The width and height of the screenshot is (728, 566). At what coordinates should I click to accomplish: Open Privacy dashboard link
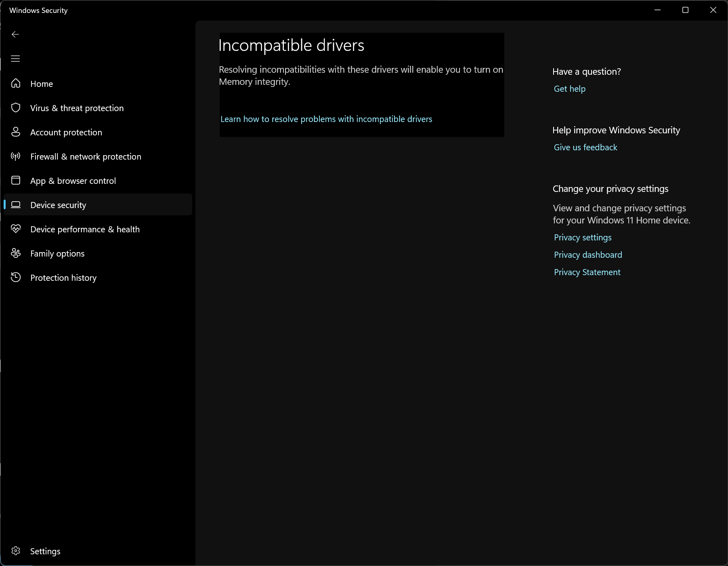click(588, 255)
